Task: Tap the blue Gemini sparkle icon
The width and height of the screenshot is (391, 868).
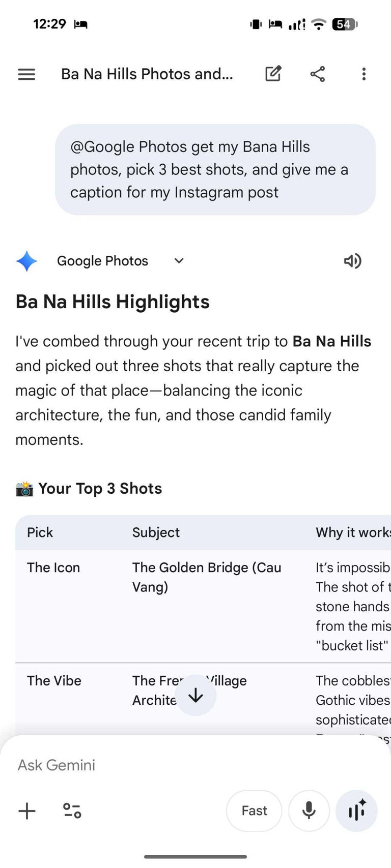Action: point(26,261)
